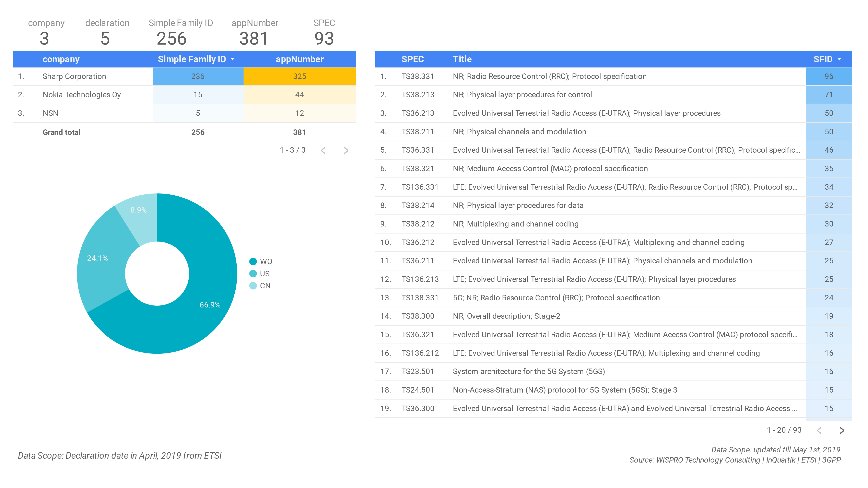Select TS36.321 spec cell
Screen dimensions: 868x488
418,335
